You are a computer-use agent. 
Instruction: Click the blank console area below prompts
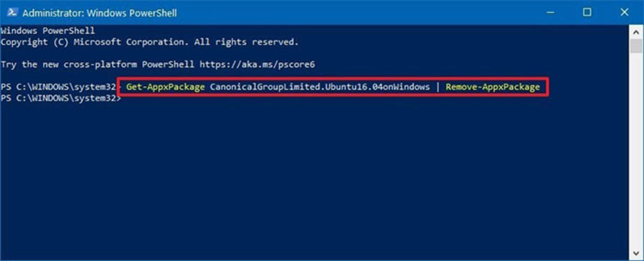click(314, 181)
